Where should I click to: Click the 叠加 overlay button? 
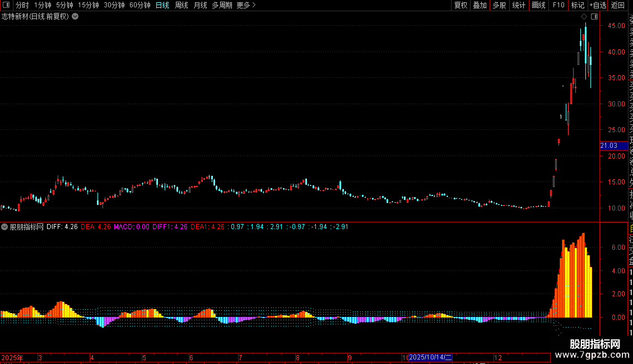point(480,5)
